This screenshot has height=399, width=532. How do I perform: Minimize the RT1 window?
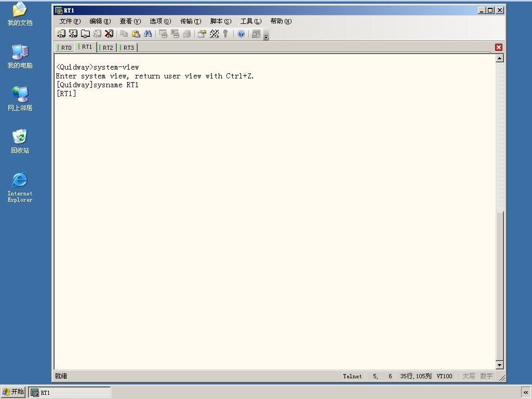click(x=482, y=10)
